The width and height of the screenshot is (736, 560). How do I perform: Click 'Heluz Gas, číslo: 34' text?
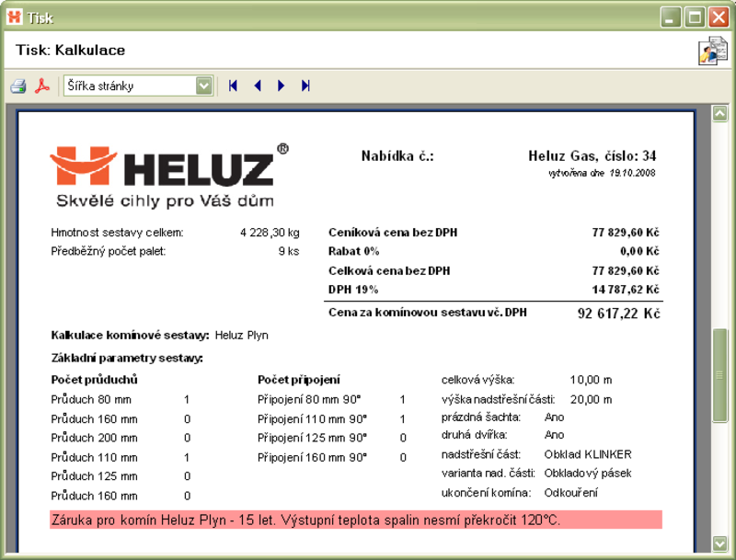click(592, 155)
